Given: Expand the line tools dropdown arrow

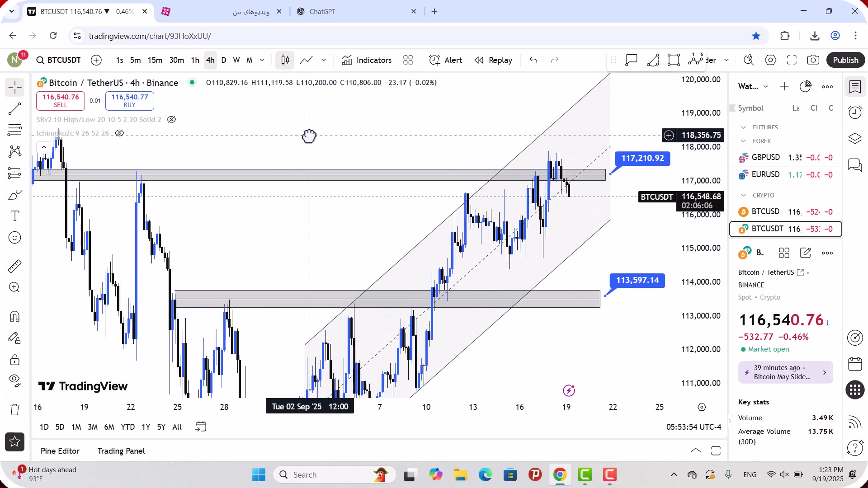Looking at the screenshot, I should pyautogui.click(x=324, y=60).
